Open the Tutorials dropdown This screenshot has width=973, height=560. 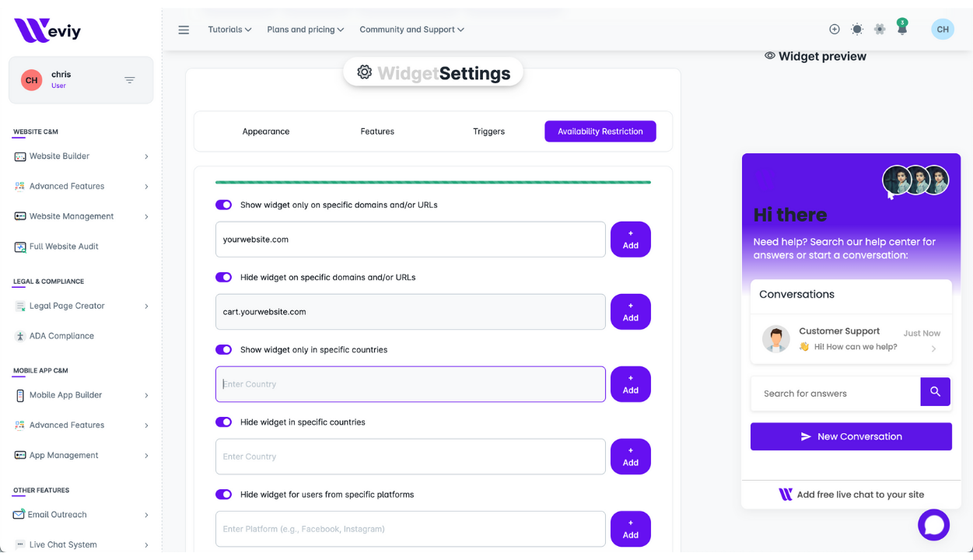click(229, 30)
